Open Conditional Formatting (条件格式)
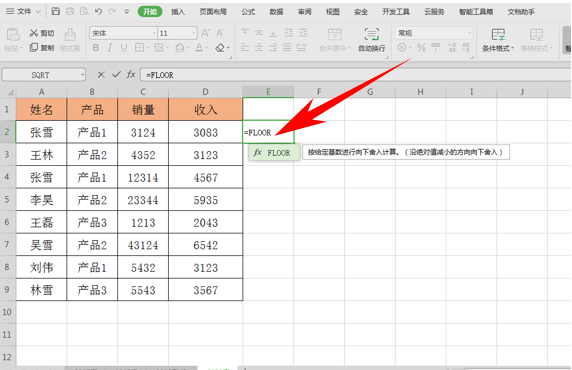Screen dimensions: 572x370 [x=498, y=40]
